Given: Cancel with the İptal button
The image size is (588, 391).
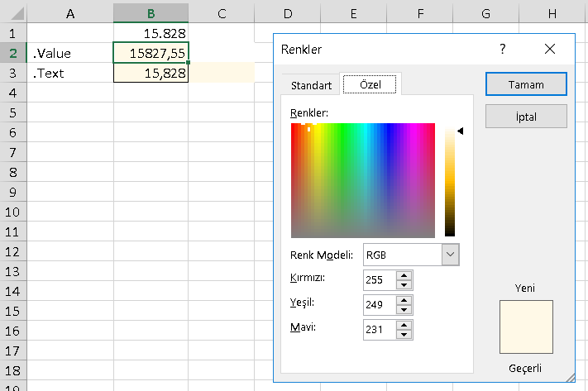Looking at the screenshot, I should pyautogui.click(x=526, y=117).
